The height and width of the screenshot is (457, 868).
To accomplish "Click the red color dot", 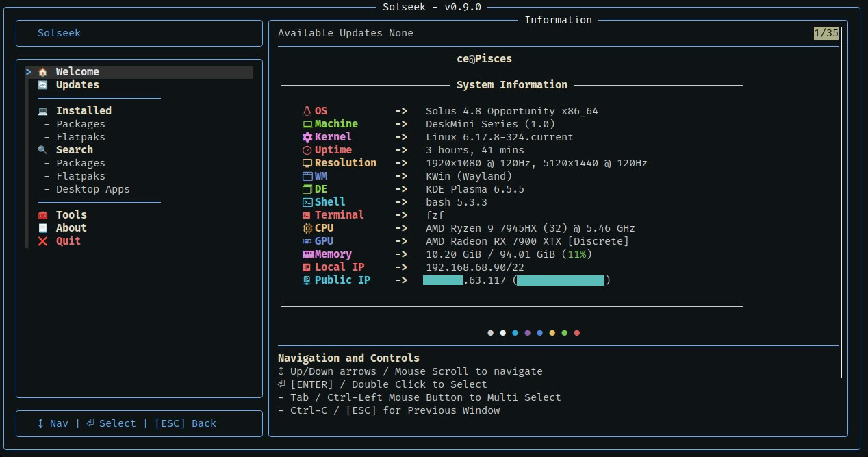I will [x=577, y=333].
